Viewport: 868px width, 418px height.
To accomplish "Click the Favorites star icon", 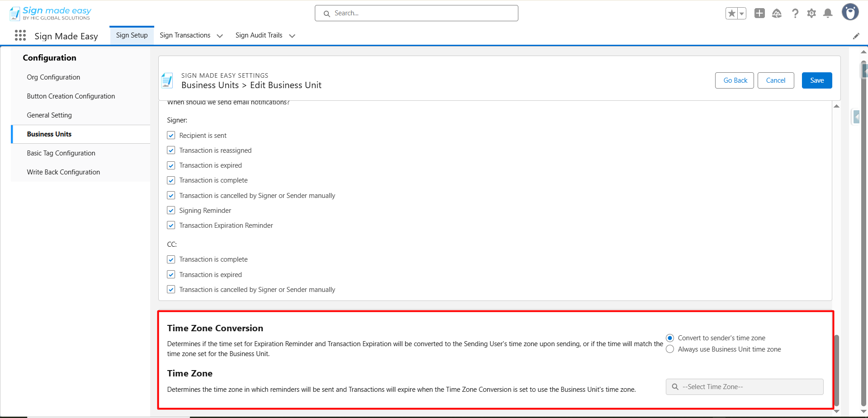I will 731,14.
